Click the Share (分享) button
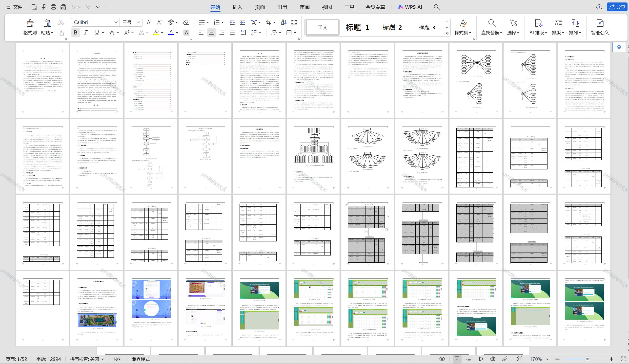 tap(617, 7)
